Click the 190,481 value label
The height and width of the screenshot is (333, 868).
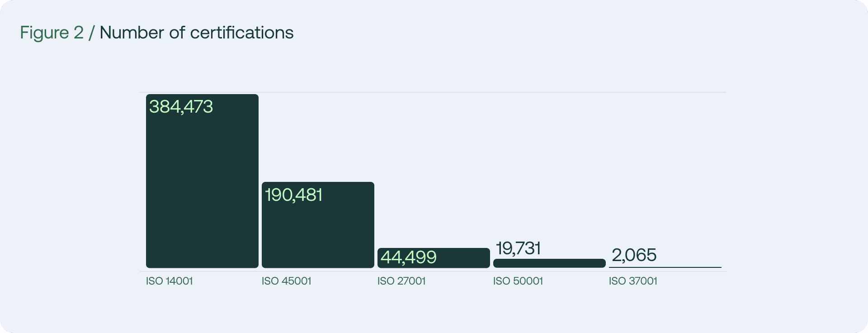click(x=293, y=195)
